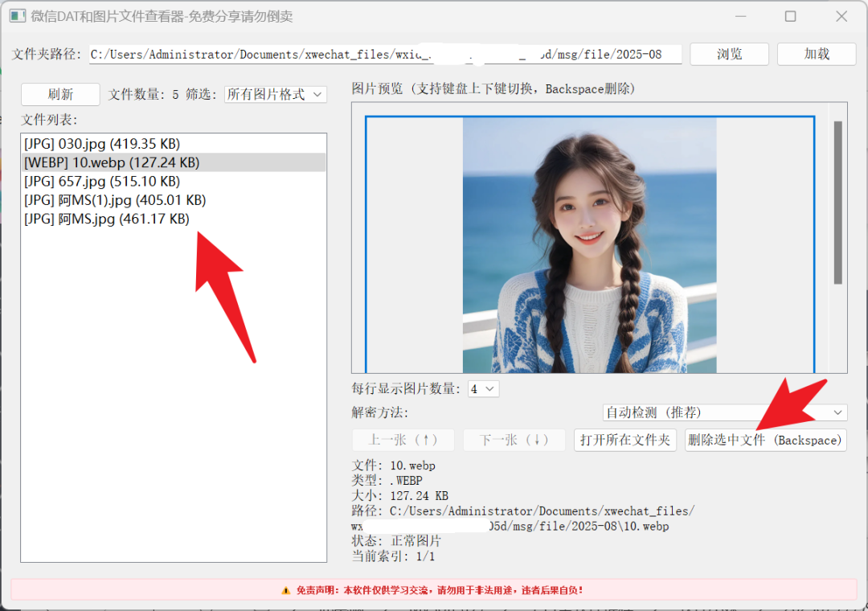Click 下一张 next image button
This screenshot has width=868, height=611.
point(514,440)
